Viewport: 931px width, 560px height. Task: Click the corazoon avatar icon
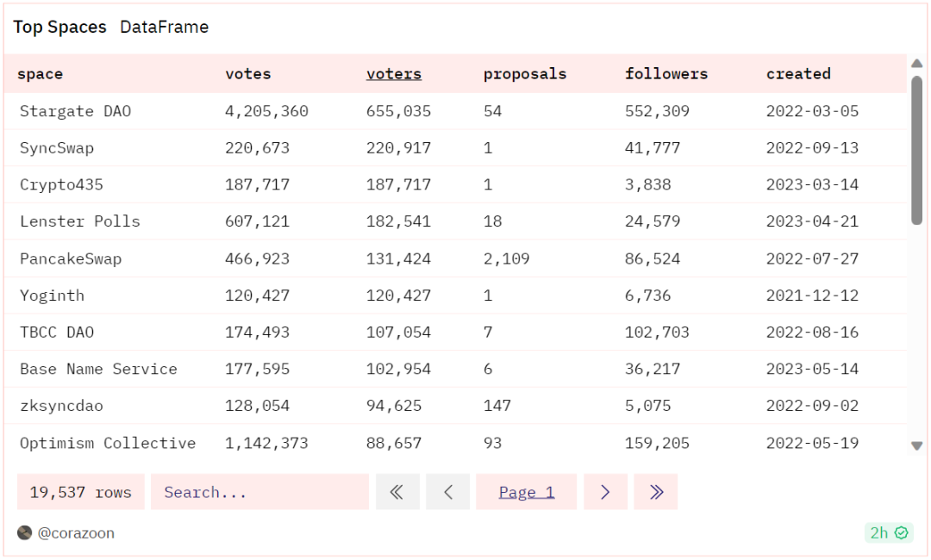click(24, 532)
